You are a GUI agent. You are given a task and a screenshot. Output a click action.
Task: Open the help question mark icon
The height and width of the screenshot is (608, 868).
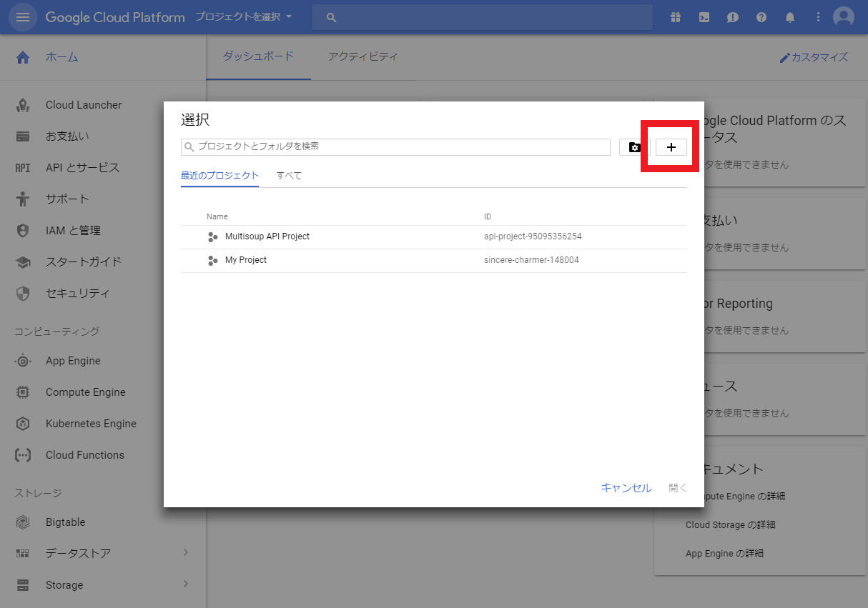pyautogui.click(x=761, y=16)
